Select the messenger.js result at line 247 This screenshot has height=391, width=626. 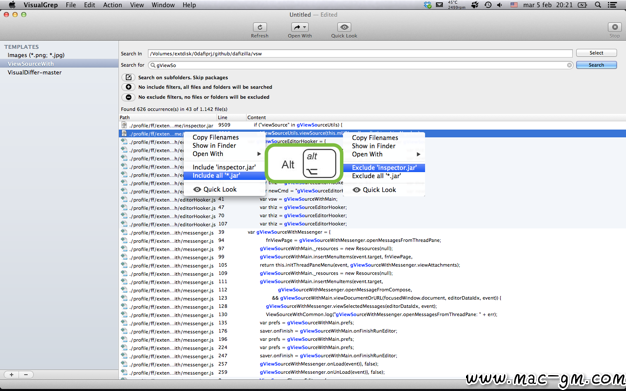372,355
